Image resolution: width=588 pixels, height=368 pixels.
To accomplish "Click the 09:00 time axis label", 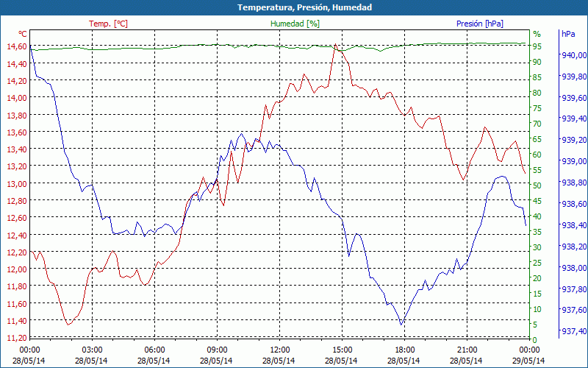I will (x=217, y=350).
